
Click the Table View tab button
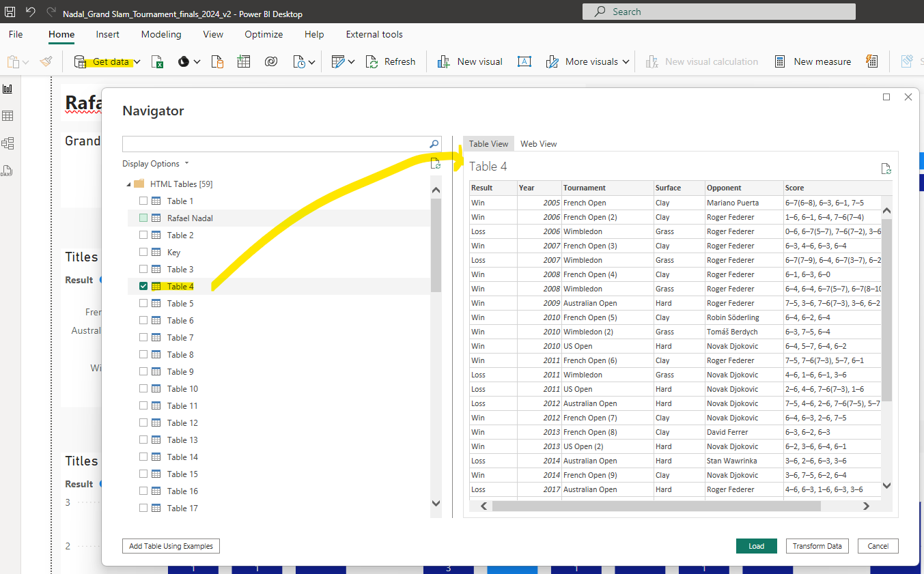point(489,143)
